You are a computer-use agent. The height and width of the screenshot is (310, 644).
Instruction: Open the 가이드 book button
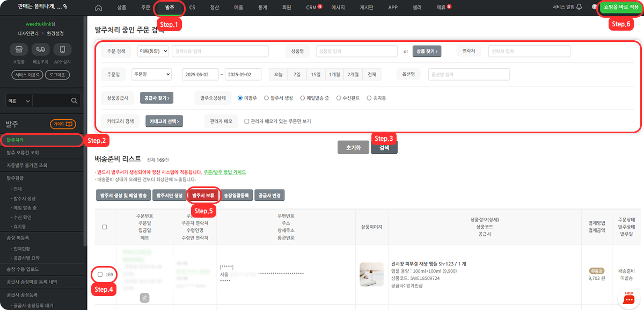[x=63, y=124]
